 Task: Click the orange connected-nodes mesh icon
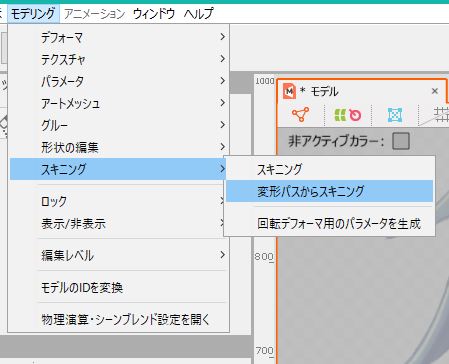[x=300, y=114]
